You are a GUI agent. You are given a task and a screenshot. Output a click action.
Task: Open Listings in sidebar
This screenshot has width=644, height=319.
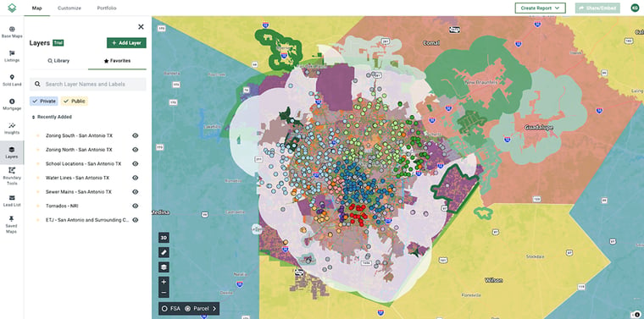tap(12, 57)
